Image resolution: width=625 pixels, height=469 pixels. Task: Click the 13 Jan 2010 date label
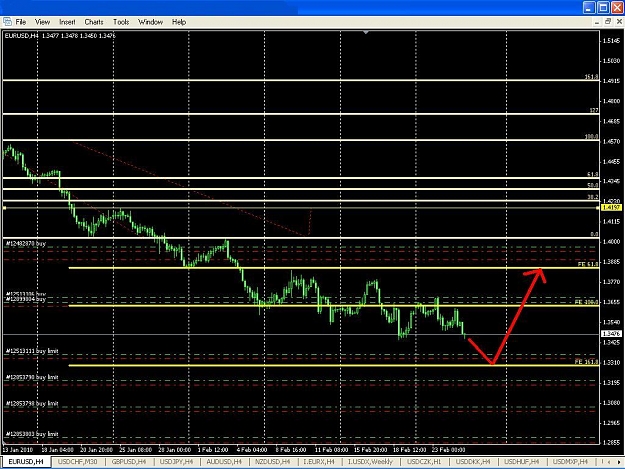point(18,449)
